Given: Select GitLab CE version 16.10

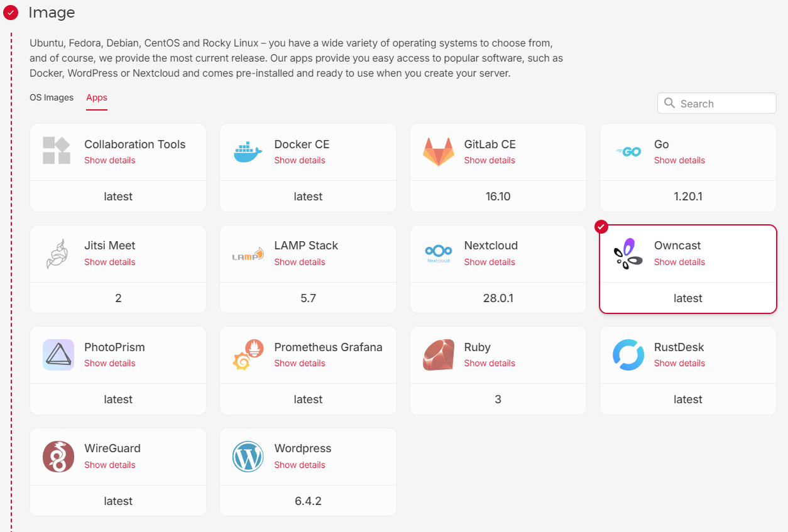Looking at the screenshot, I should [498, 197].
